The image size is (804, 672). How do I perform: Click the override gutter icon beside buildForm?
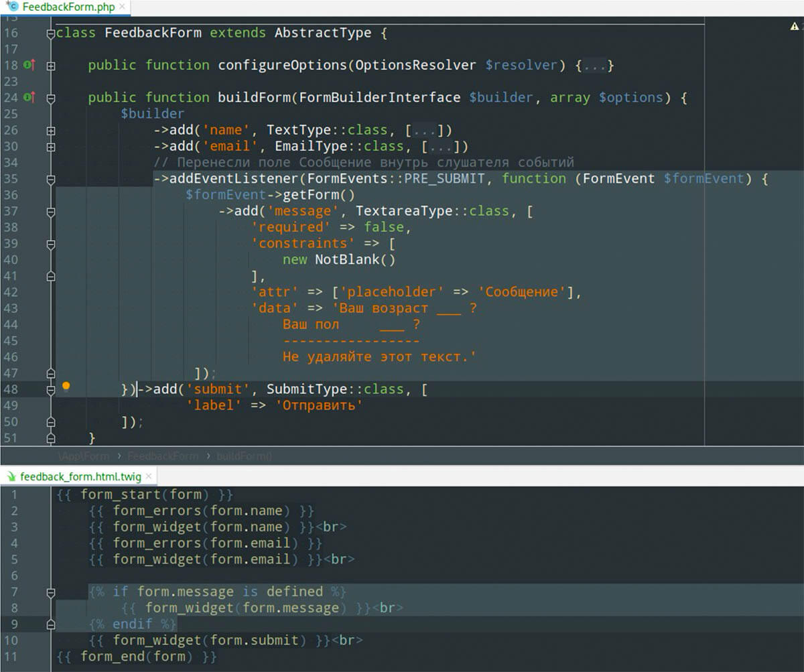click(x=29, y=97)
